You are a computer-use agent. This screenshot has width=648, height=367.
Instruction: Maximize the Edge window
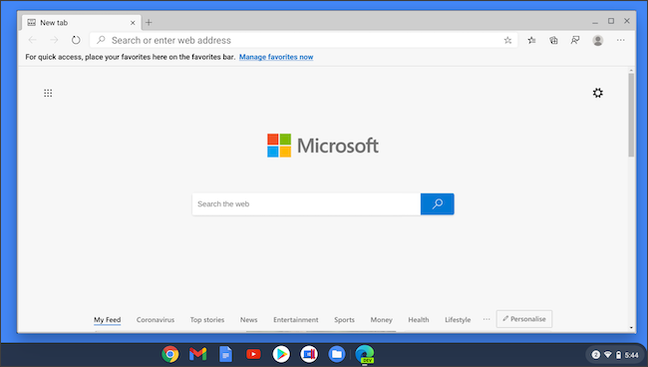611,21
